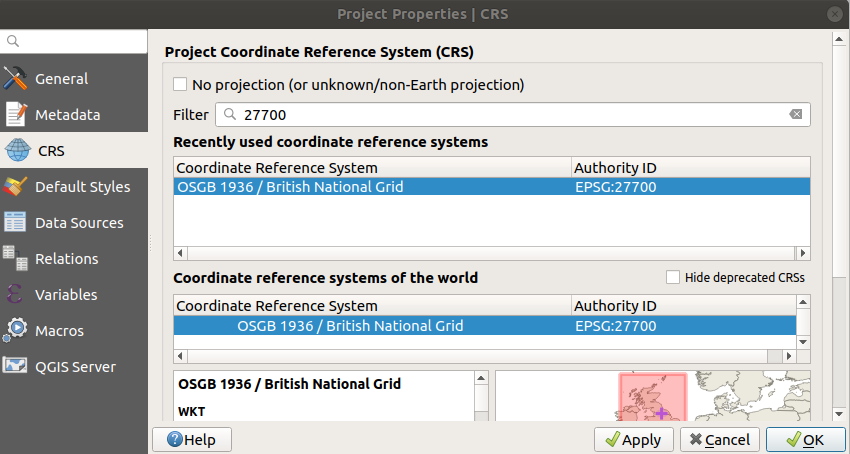Viewport: 850px width, 454px height.
Task: Click the Cancel button
Action: click(x=720, y=439)
